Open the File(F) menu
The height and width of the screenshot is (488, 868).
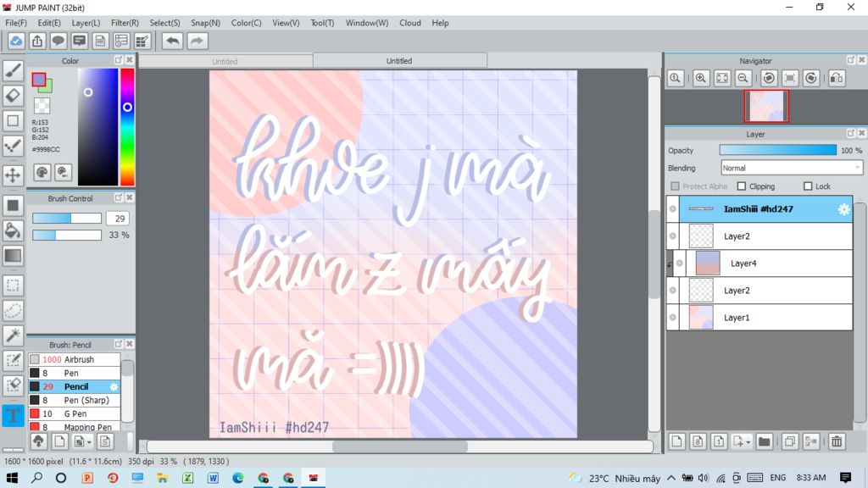(x=15, y=23)
